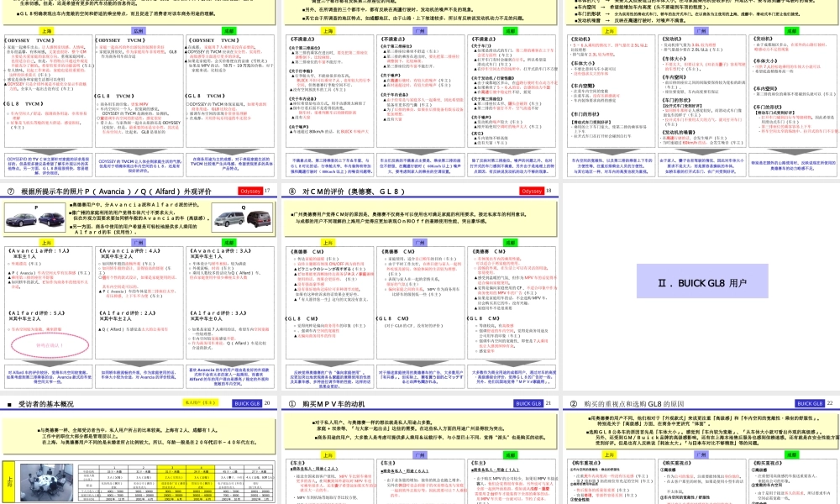Image resolution: width=840 pixels, height=504 pixels.
Task: Click slide 18 title '对CM的评价（奥德赛、GL8）'
Action: click(x=354, y=192)
